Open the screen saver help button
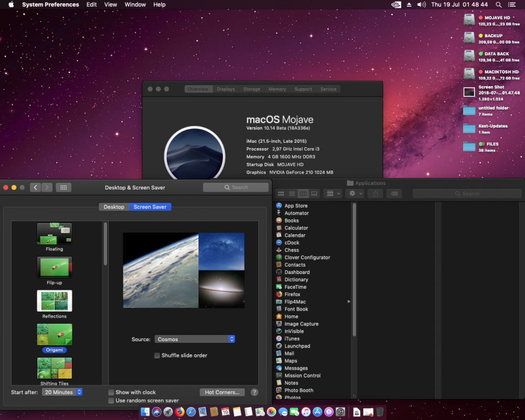The width and height of the screenshot is (525, 420). click(255, 392)
